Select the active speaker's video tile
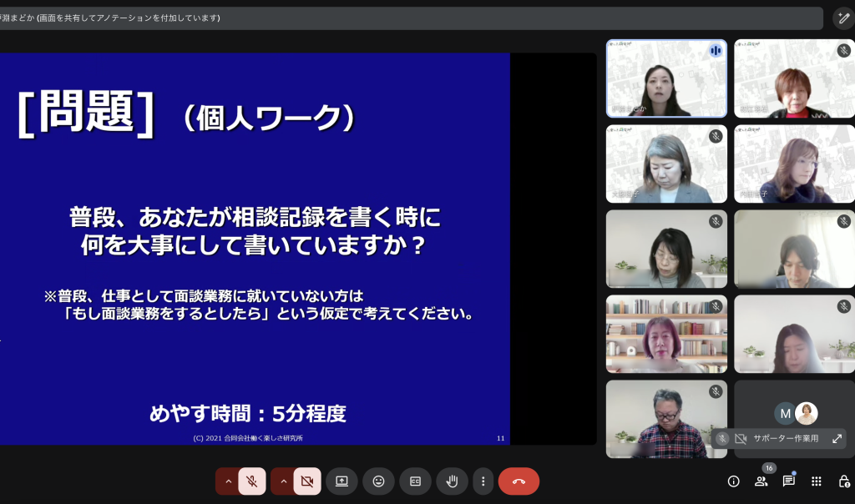855x504 pixels. click(x=666, y=78)
